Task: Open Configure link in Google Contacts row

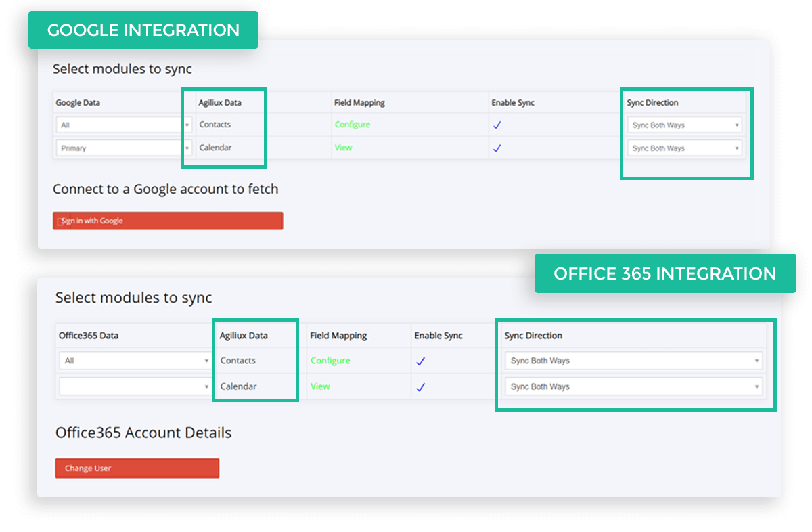Action: click(x=353, y=125)
